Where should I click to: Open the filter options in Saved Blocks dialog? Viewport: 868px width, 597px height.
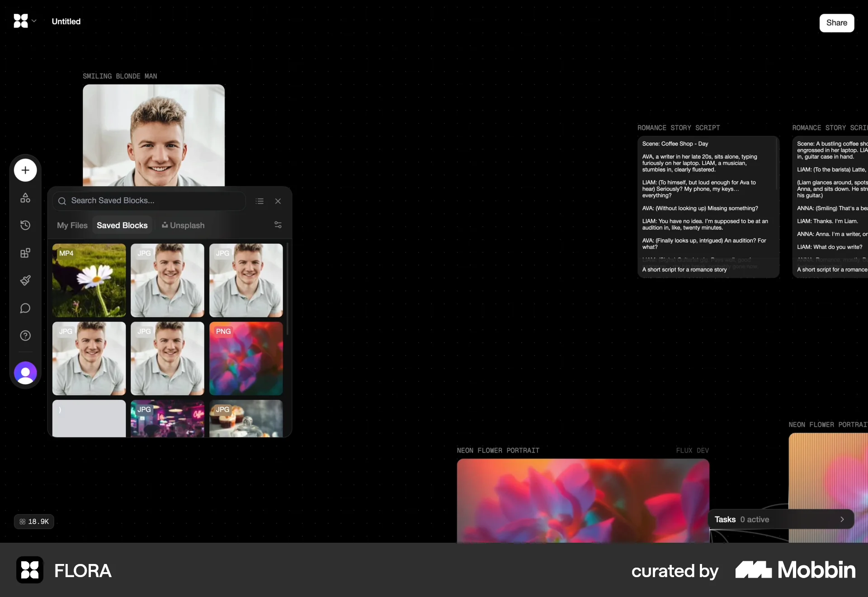[x=278, y=225]
